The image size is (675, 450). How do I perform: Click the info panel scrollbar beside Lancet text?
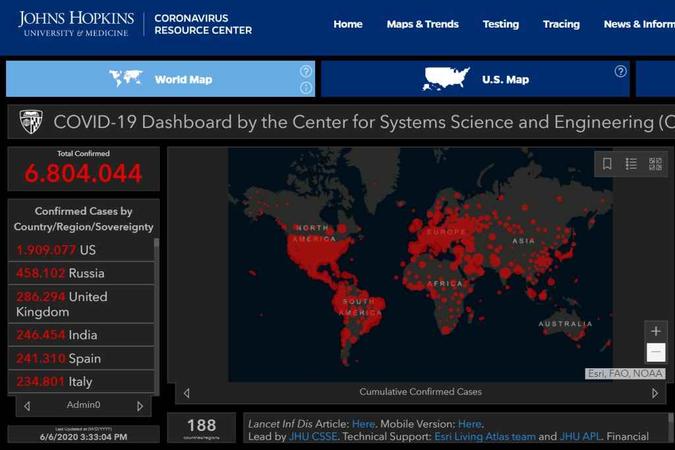(x=671, y=428)
